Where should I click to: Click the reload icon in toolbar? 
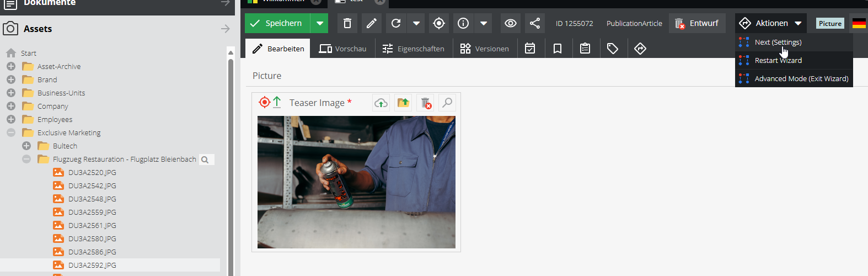tap(396, 23)
